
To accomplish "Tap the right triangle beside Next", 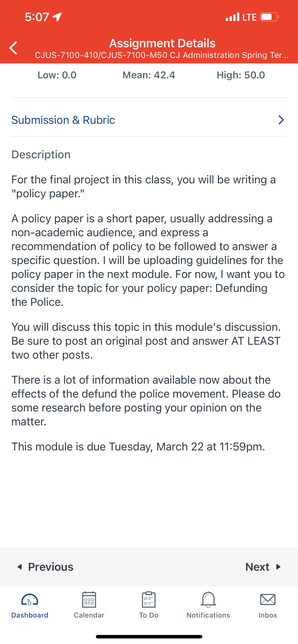I will [278, 567].
